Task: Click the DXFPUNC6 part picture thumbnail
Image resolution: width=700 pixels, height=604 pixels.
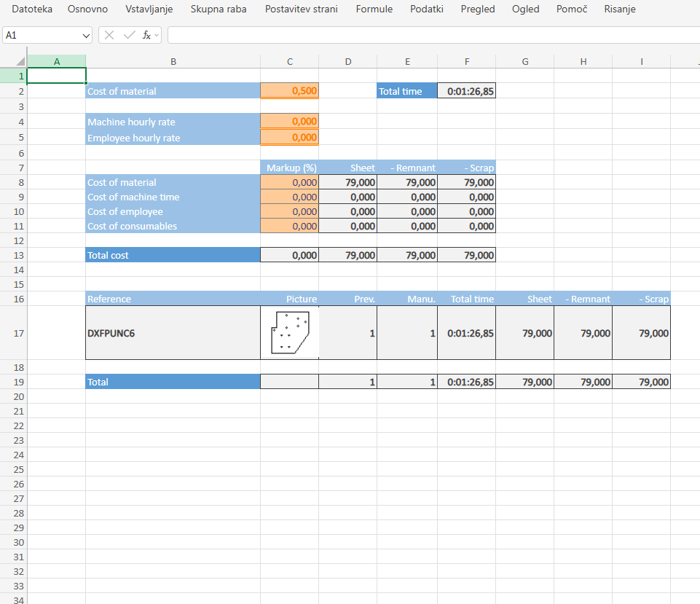Action: point(289,333)
